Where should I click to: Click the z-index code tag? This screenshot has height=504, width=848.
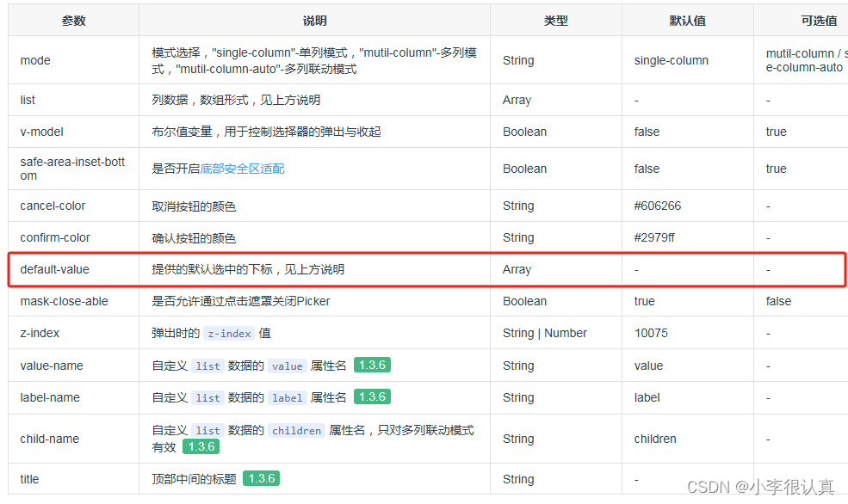[228, 333]
